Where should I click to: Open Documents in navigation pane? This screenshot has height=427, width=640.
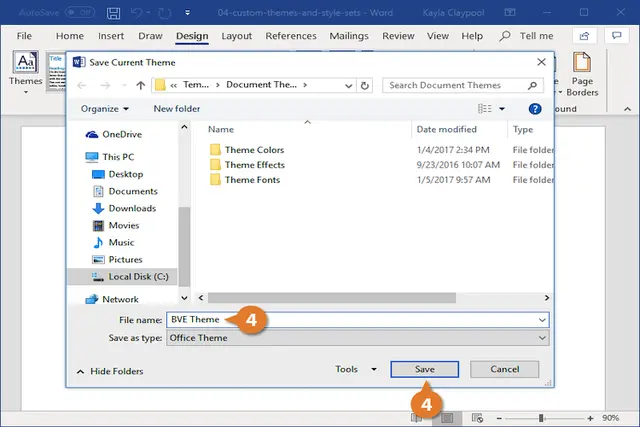[x=125, y=191]
